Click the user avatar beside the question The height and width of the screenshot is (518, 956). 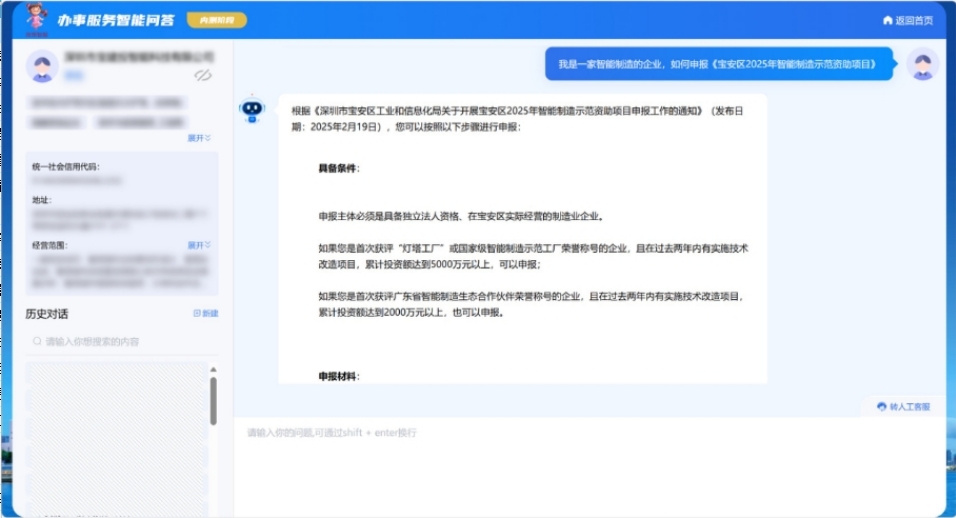922,64
